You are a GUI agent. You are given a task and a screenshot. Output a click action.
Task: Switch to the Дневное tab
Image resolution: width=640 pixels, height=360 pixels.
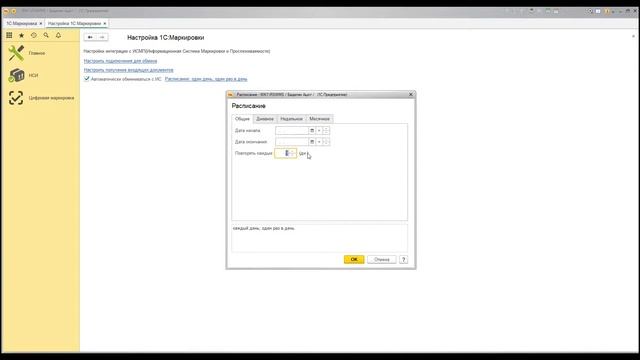[x=265, y=119]
